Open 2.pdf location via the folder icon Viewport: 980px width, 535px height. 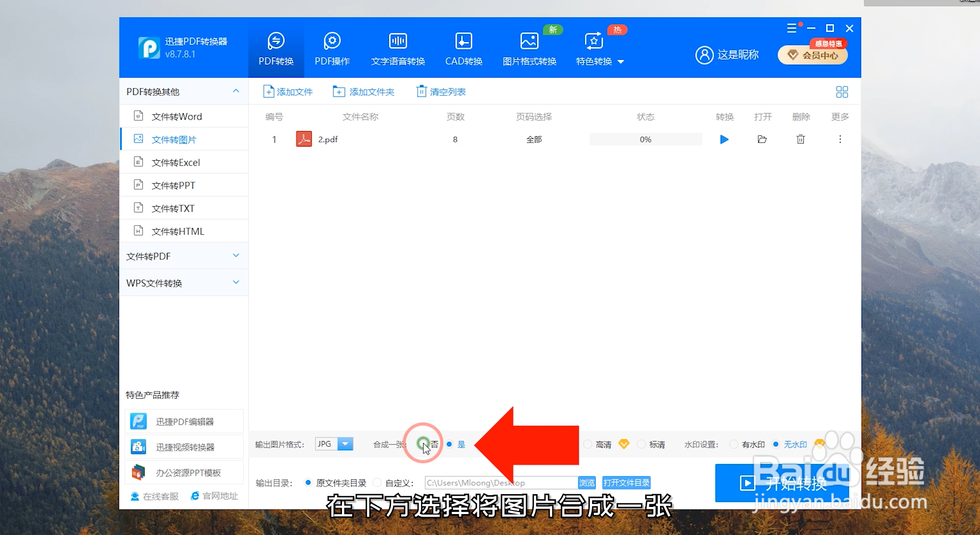coord(762,139)
